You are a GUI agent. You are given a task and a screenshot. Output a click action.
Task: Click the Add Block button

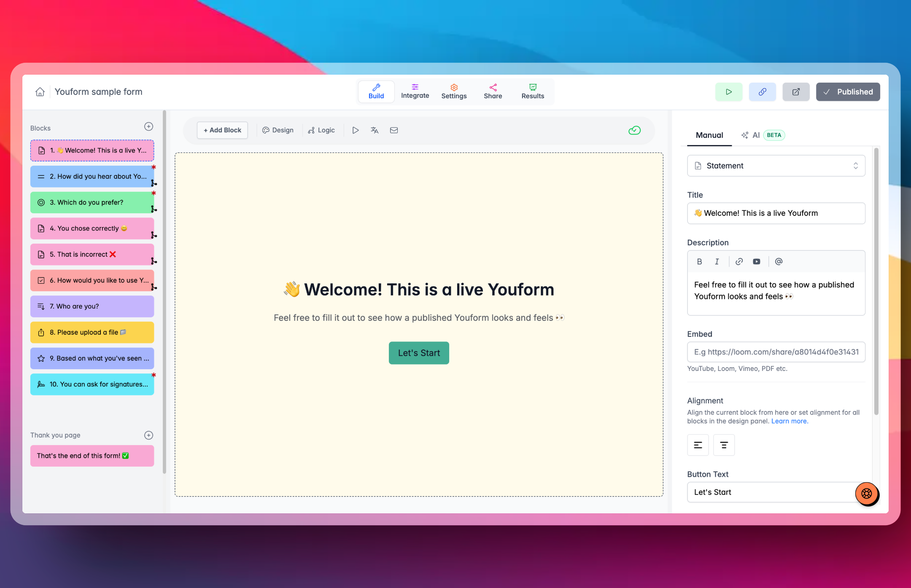tap(222, 130)
